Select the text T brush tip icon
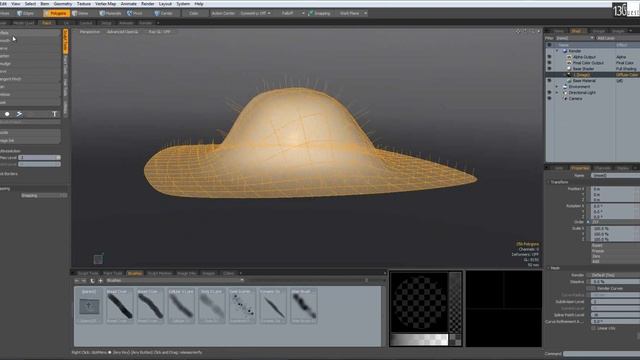 coord(54,114)
